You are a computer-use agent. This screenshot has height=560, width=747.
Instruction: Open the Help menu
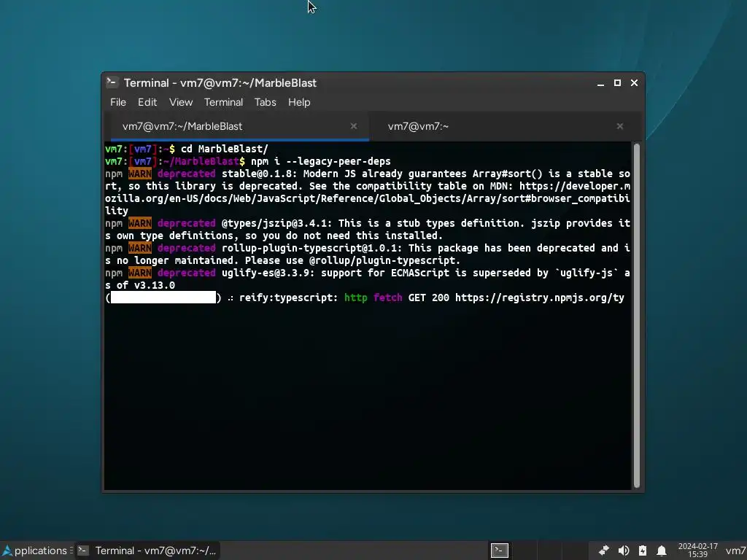point(299,102)
